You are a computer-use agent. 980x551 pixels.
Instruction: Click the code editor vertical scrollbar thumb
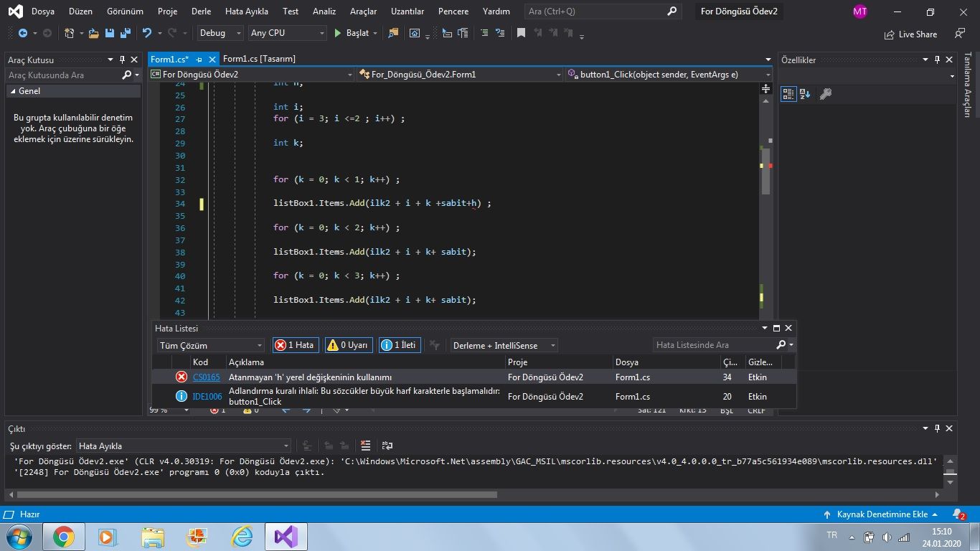click(765, 171)
